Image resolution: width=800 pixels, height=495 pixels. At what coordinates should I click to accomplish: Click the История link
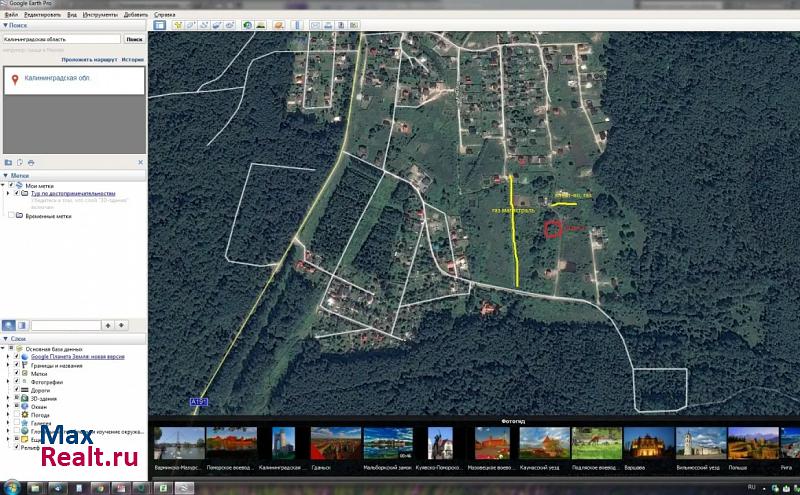(133, 60)
